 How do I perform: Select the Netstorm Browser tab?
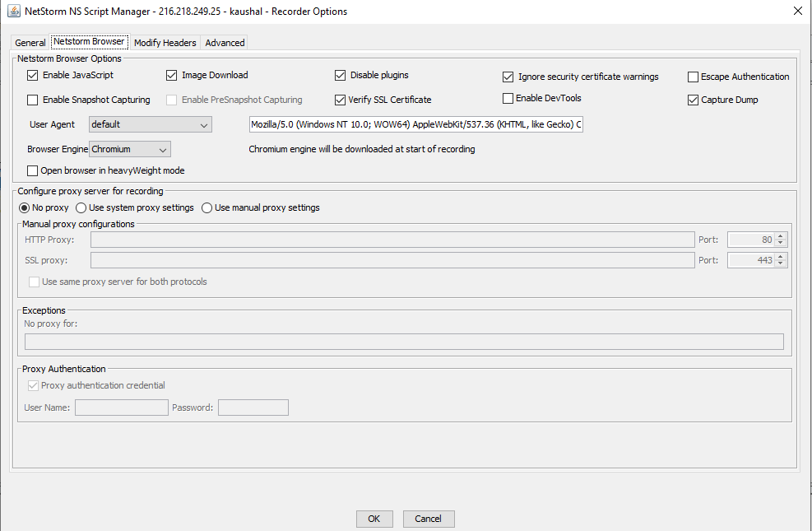[89, 41]
